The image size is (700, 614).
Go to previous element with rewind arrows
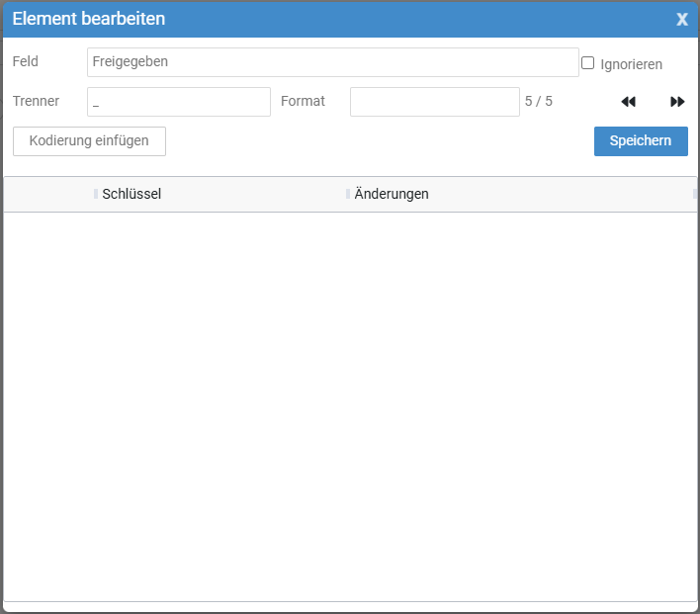click(628, 102)
